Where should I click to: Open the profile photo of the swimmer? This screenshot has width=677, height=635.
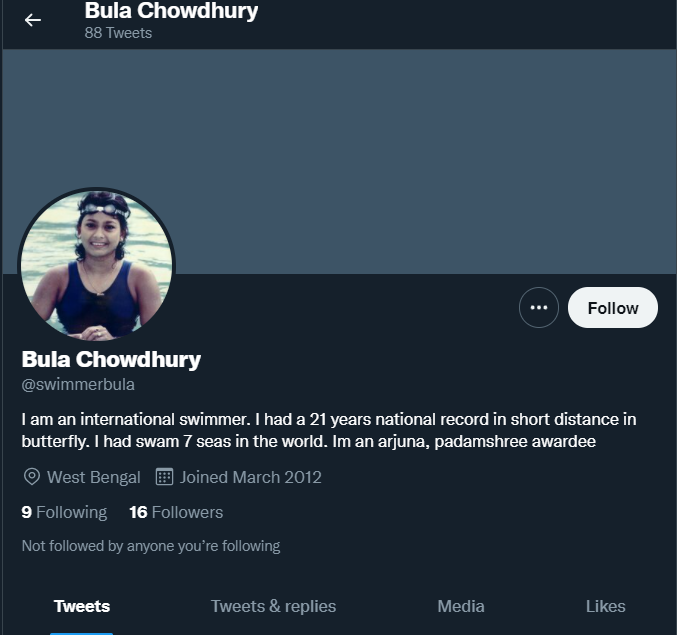(96, 265)
